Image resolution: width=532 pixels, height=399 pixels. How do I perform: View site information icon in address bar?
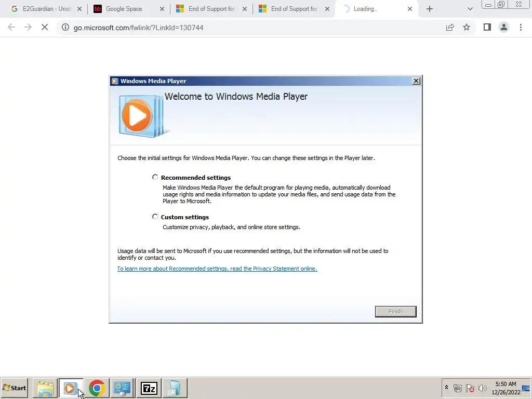65,27
